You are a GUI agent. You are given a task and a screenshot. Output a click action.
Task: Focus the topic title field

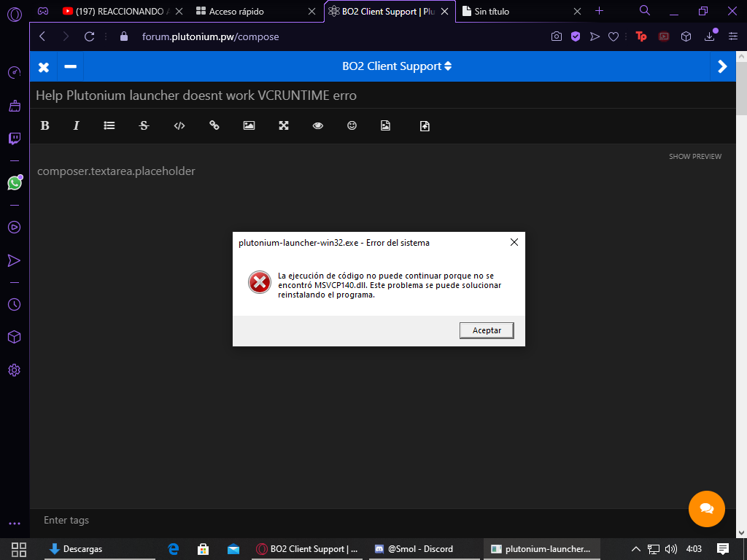pyautogui.click(x=382, y=96)
